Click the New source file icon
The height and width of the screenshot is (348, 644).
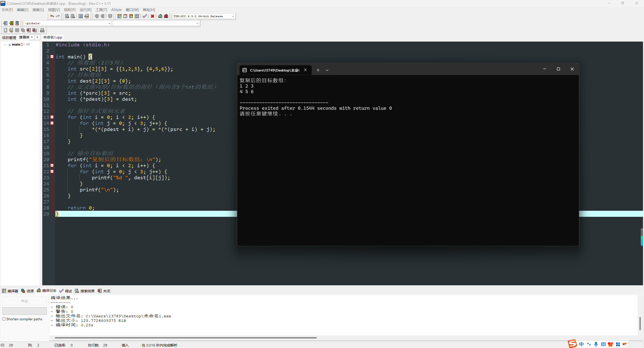pos(6,30)
